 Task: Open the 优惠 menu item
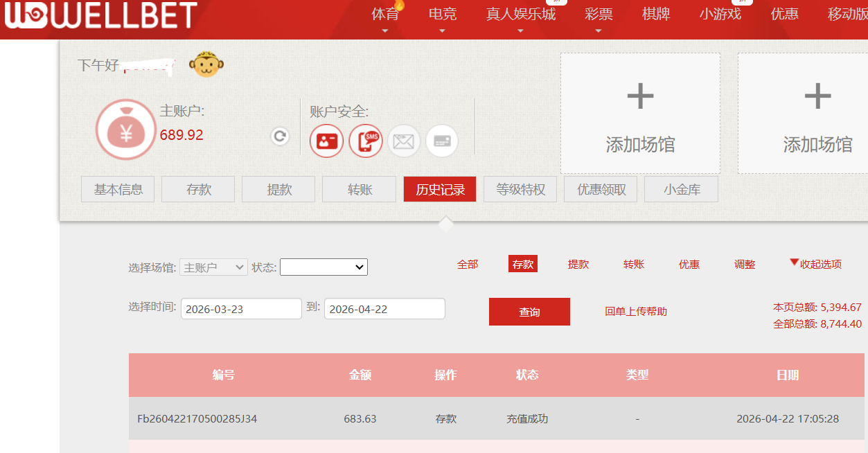(x=785, y=14)
